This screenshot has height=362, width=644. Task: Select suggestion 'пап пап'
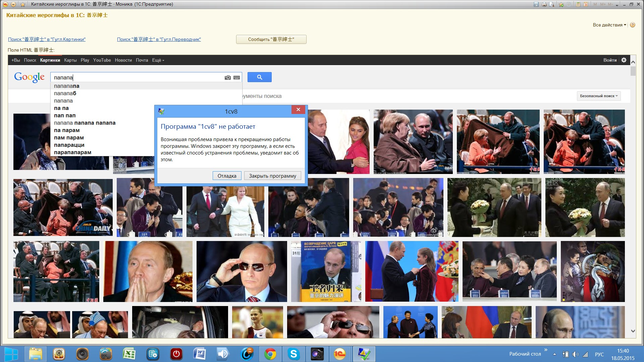click(102, 116)
